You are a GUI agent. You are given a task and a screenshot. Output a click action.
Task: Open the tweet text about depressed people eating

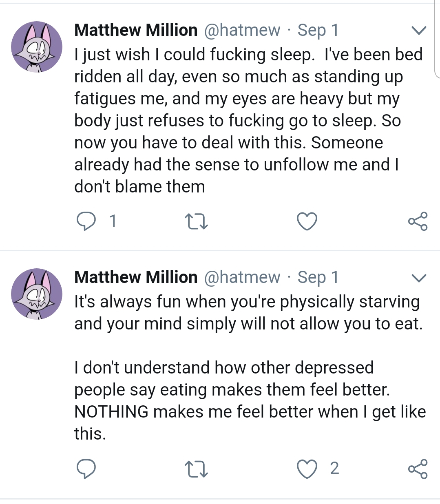pyautogui.click(x=245, y=390)
